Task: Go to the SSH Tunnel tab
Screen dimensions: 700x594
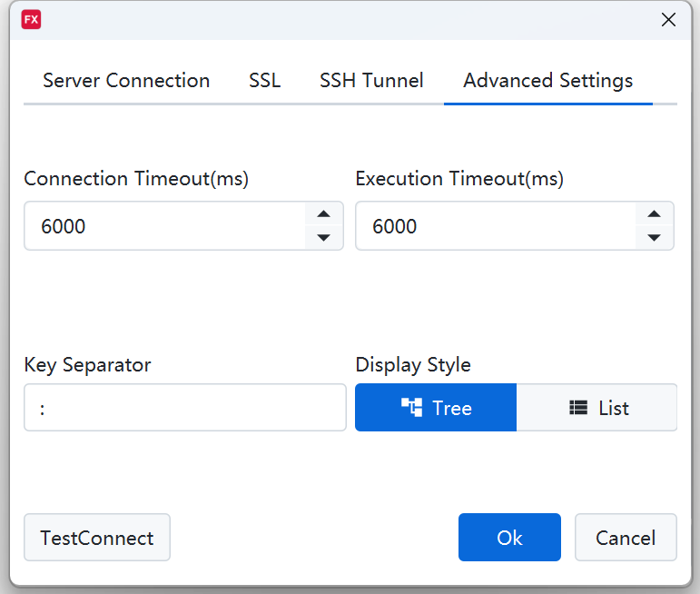Action: 371,81
